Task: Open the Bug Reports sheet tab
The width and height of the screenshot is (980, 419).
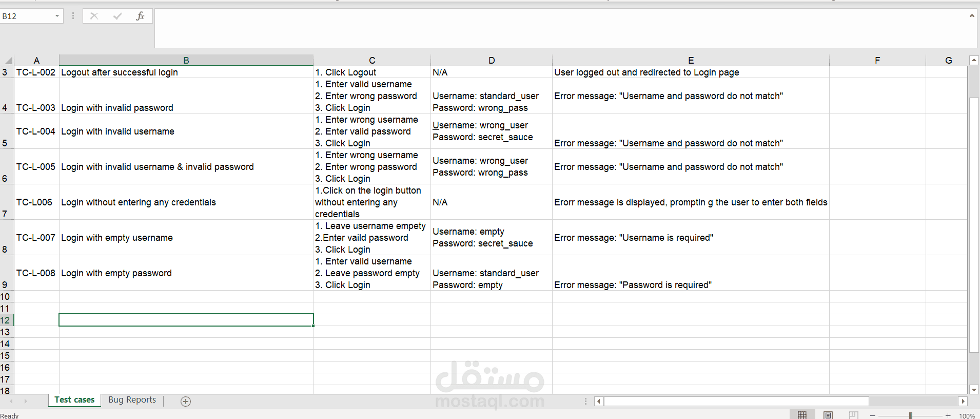Action: (132, 400)
